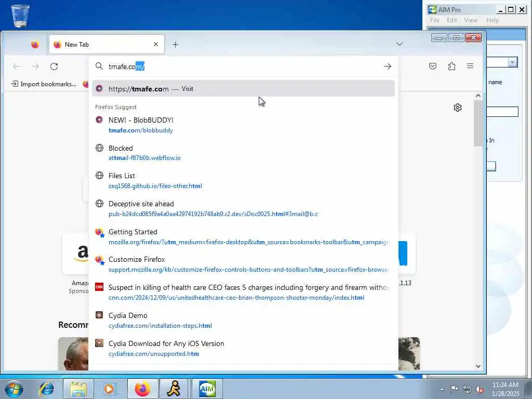Viewport: 532px width, 399px height.
Task: Open the Firefox hamburger menu
Action: tap(470, 66)
